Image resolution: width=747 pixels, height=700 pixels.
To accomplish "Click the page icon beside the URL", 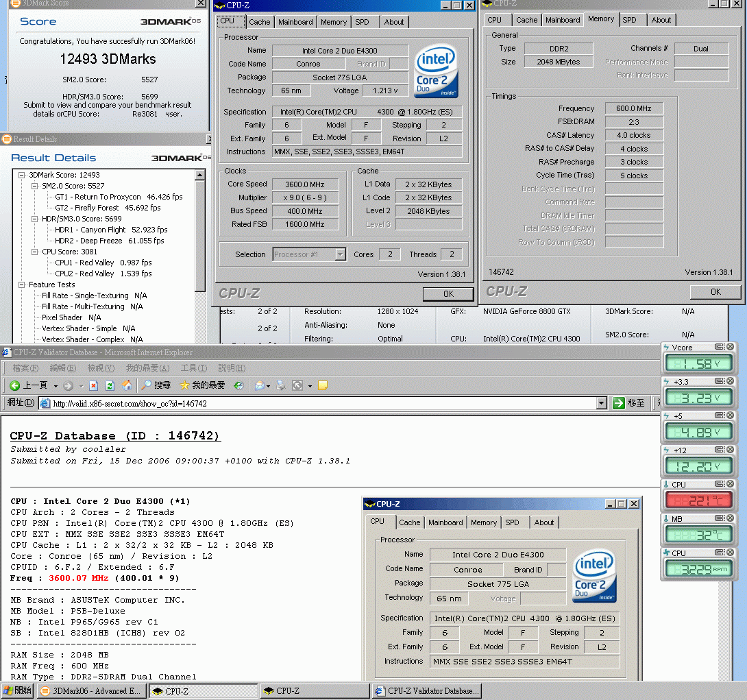I will (45, 403).
